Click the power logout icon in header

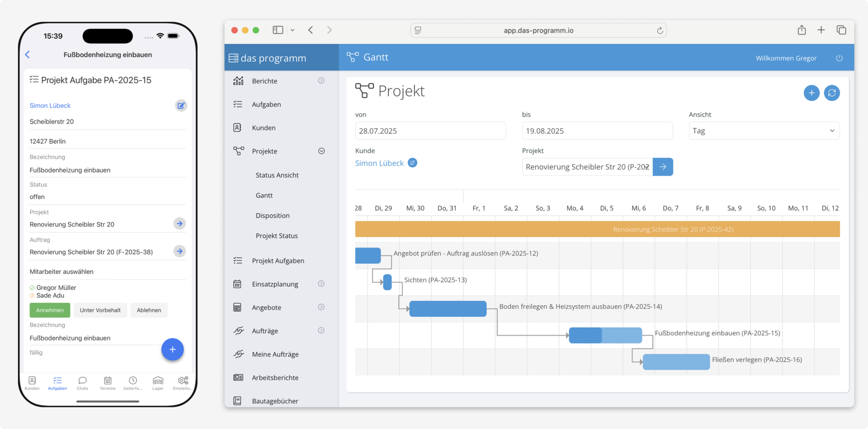(x=839, y=58)
